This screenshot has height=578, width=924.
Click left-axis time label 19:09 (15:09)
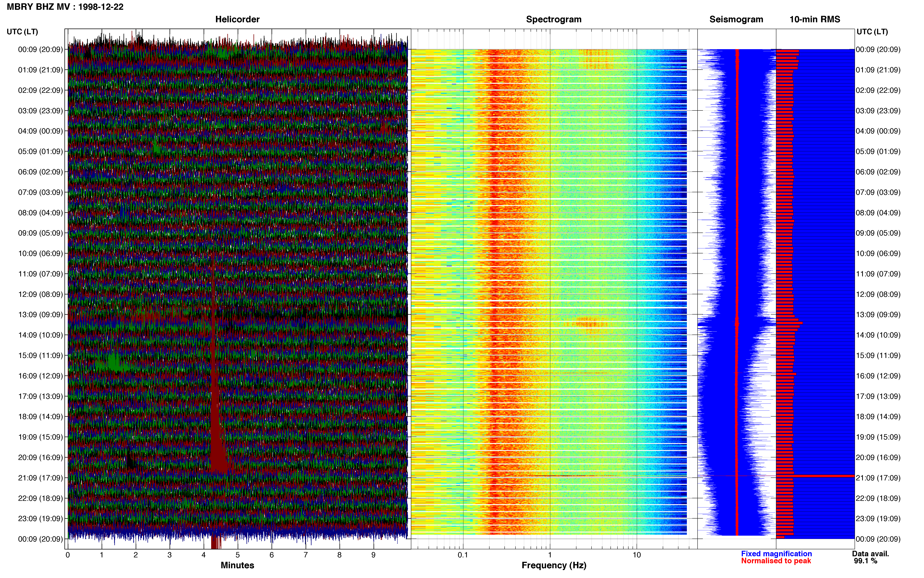click(x=41, y=437)
